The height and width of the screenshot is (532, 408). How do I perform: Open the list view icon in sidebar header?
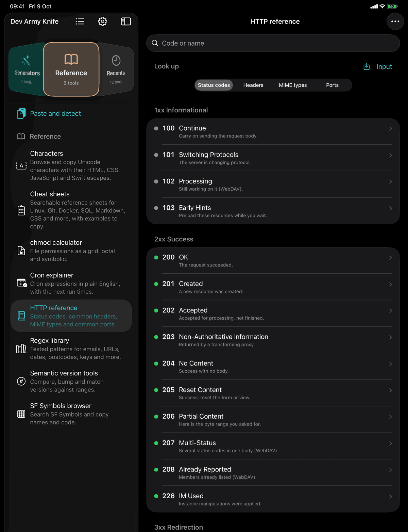tap(80, 21)
